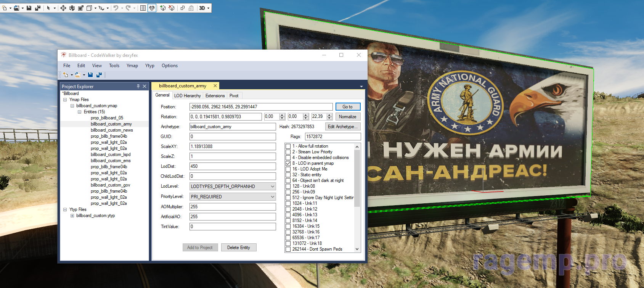Select the Rotate widget tool
This screenshot has width=644, height=288.
(72, 8)
